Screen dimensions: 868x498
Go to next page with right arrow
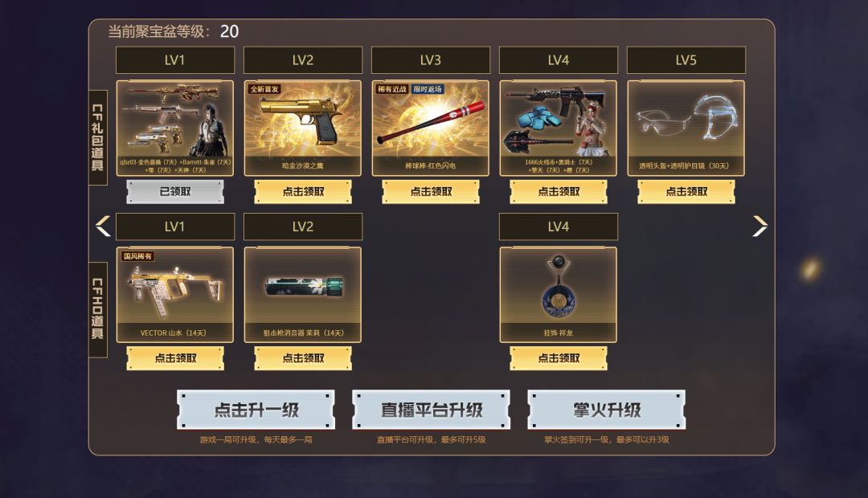point(760,226)
